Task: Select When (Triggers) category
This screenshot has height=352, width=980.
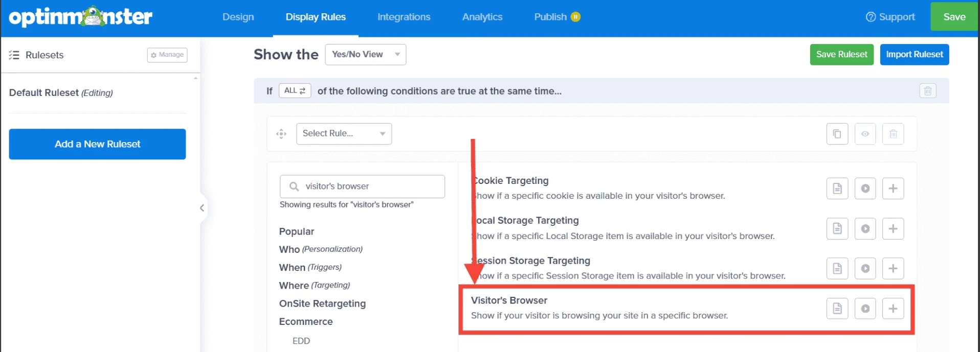Action: 310,267
